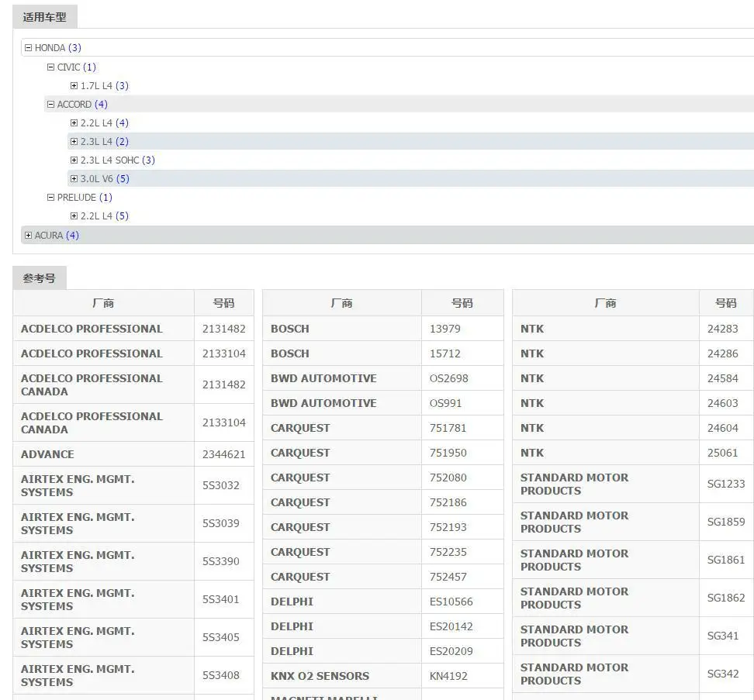This screenshot has height=700, width=754.
Task: Click BWD Automotive number OS2698
Action: pos(448,378)
